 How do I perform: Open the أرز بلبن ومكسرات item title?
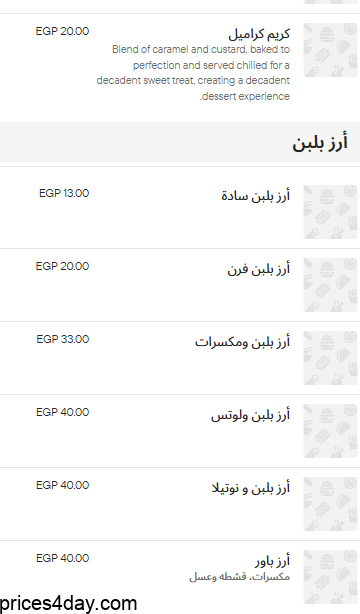(242, 341)
